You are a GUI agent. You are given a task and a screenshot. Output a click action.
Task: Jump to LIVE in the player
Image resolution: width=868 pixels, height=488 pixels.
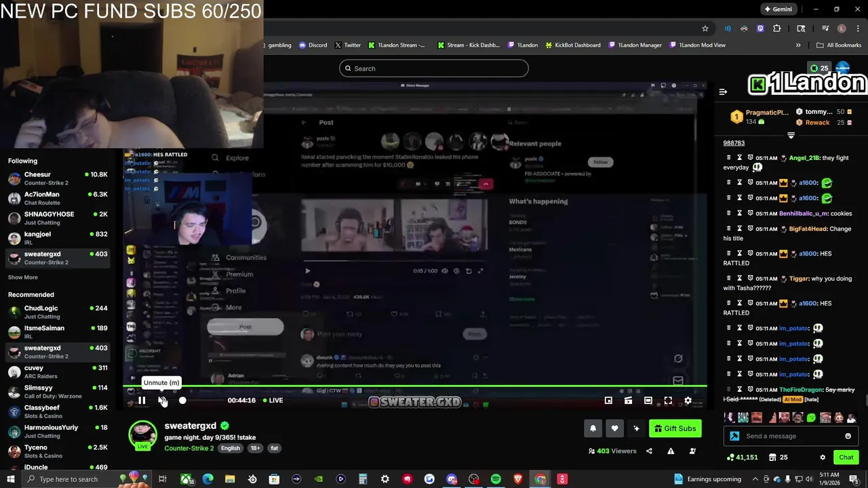point(273,401)
